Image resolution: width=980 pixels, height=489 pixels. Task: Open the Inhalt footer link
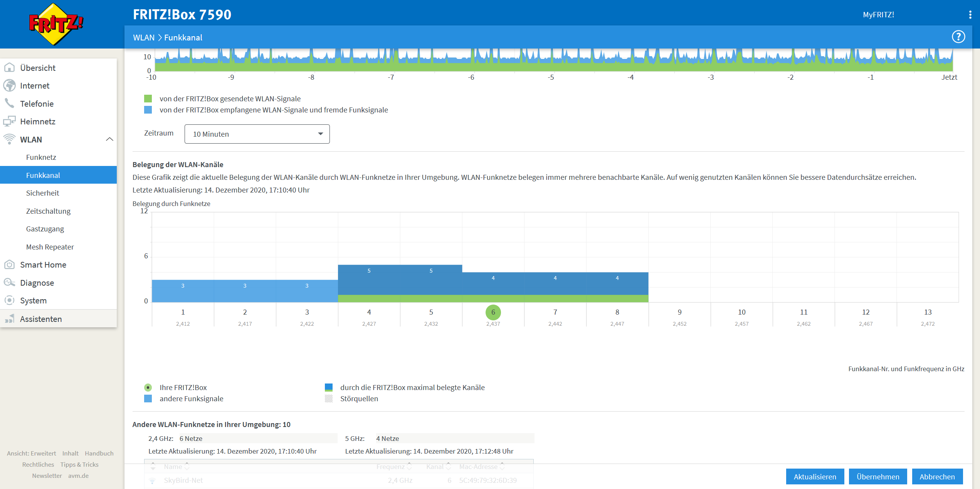70,453
